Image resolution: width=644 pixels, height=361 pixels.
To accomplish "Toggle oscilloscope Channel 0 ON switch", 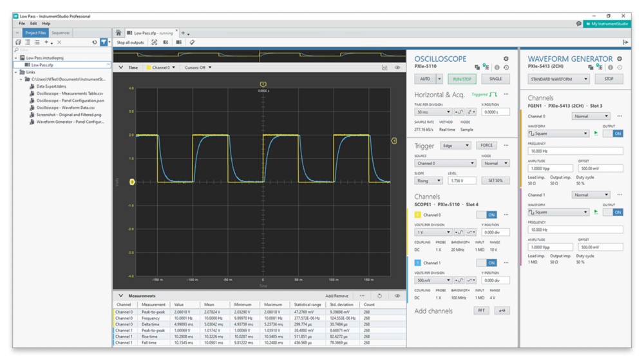I will click(x=487, y=215).
